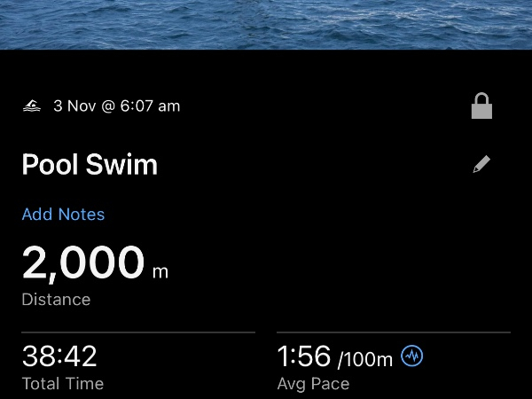Tap the 38:42 total time value
This screenshot has height=399, width=532.
click(x=59, y=356)
